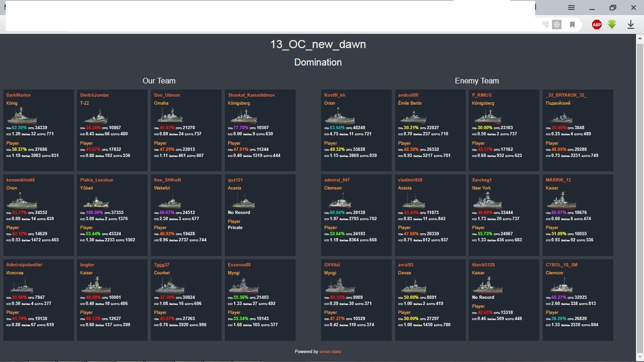Click the 13_OC_new_dawn map title
Image resolution: width=644 pixels, height=362 pixels.
coord(318,44)
